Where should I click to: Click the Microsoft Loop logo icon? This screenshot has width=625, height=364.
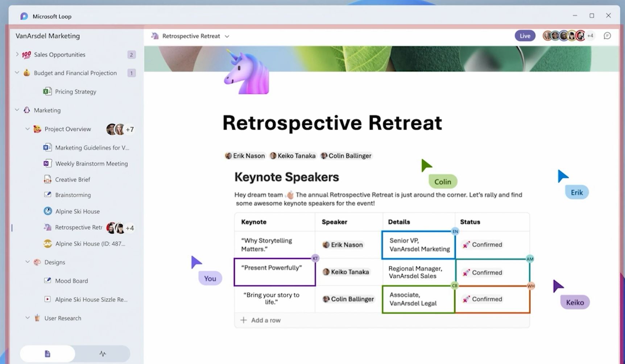24,16
